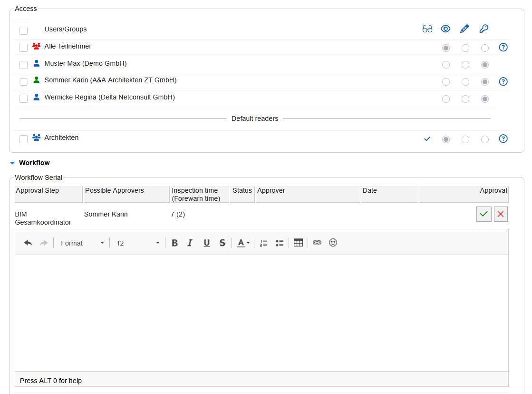Select edit radio for Sommer Karin

pyautogui.click(x=465, y=82)
